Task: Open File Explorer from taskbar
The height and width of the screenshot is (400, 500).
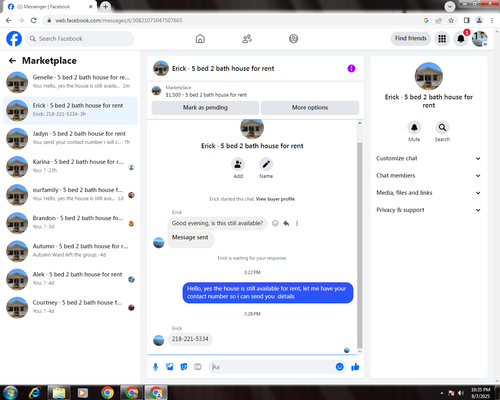Action: click(x=59, y=393)
